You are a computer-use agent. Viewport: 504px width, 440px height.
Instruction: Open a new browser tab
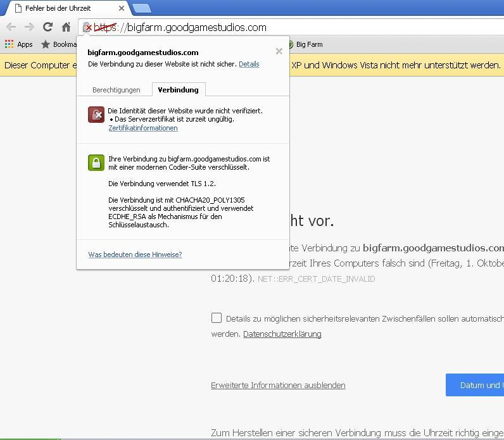click(x=142, y=8)
